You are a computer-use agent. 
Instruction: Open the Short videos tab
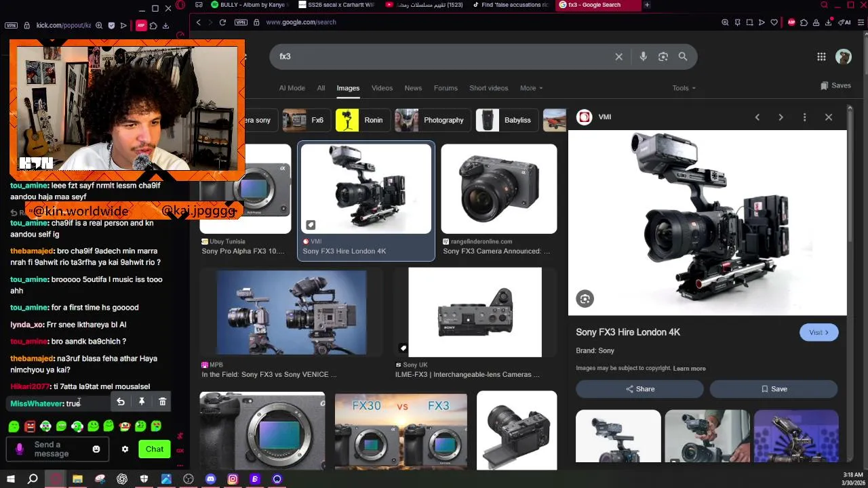(488, 88)
